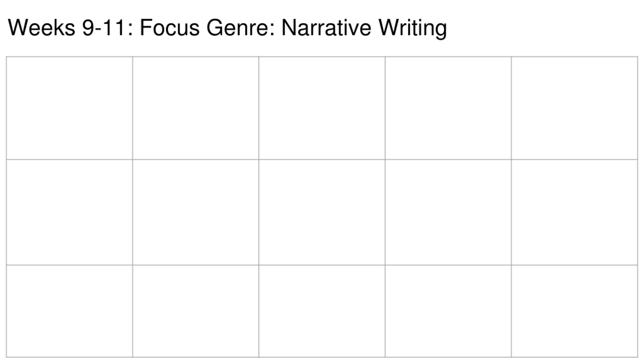Select bottom row, fourth column table cell

point(448,311)
